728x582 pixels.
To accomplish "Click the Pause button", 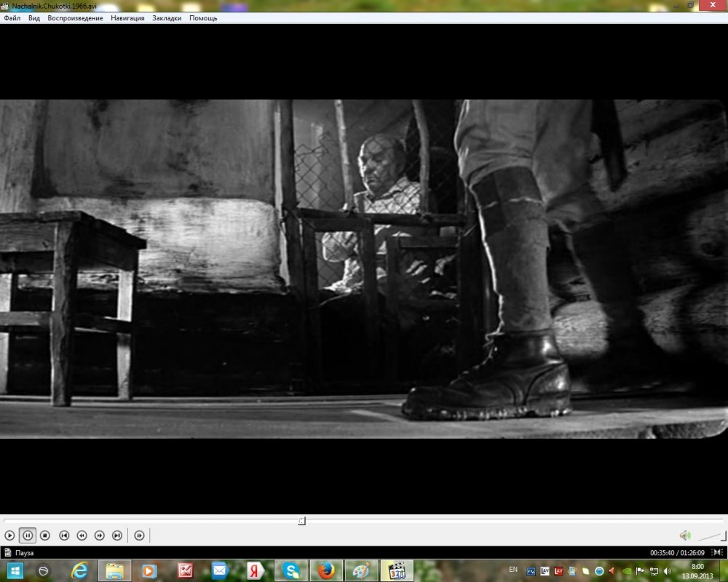I will pos(28,535).
